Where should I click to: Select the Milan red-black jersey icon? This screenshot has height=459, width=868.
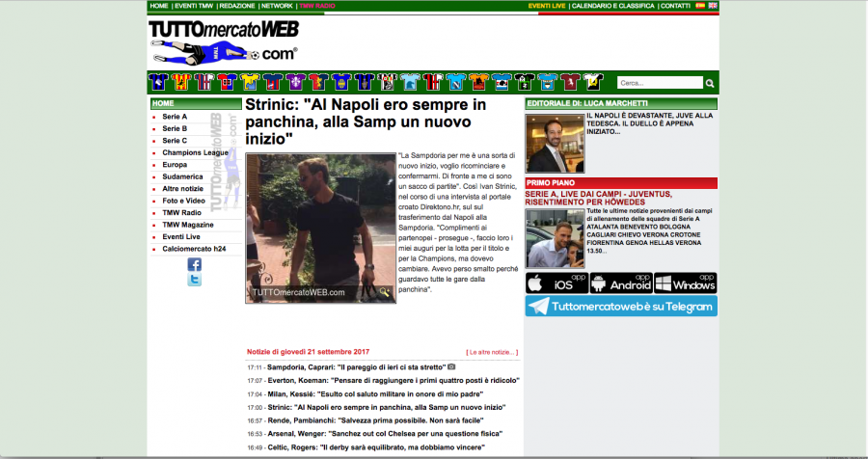tap(433, 82)
